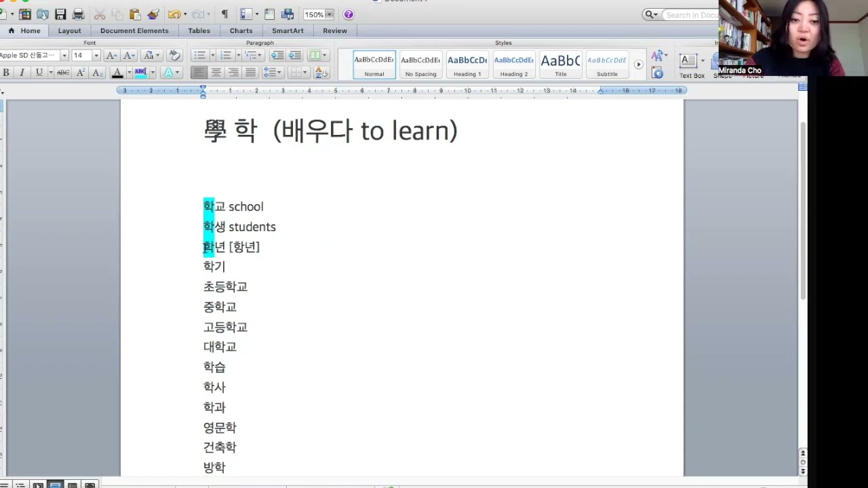Switch to the Charts tab
The height and width of the screenshot is (488, 868).
(x=241, y=30)
